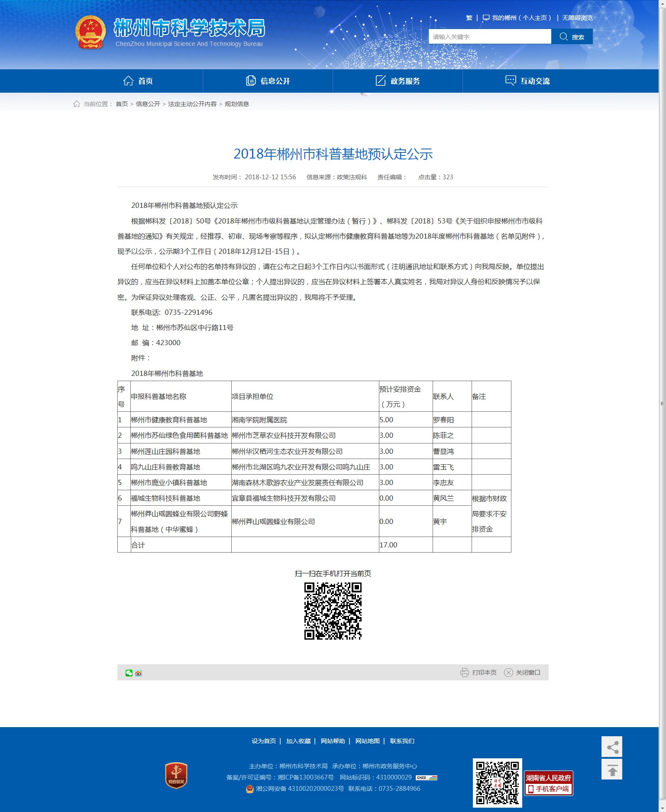The image size is (666, 812).
Task: Click the WeChat share icon
Action: [x=129, y=673]
